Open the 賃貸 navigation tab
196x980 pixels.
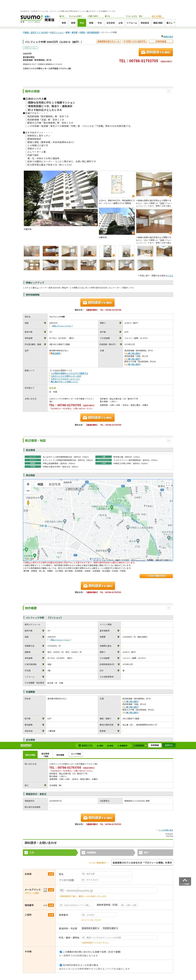pyautogui.click(x=64, y=23)
